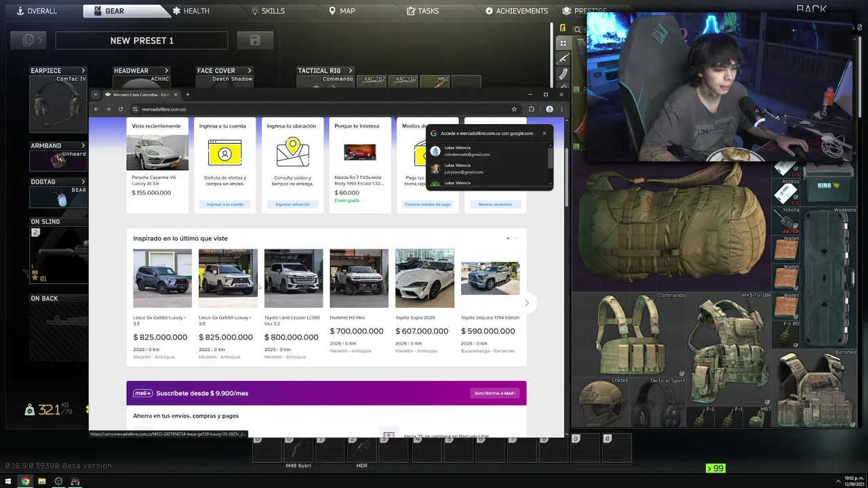Select the magazines filter in stash

click(x=563, y=75)
